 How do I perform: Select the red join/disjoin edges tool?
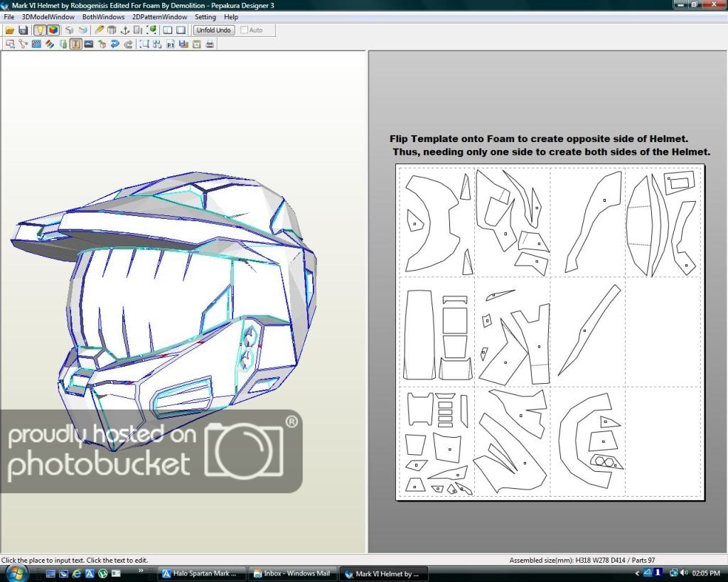(x=23, y=44)
